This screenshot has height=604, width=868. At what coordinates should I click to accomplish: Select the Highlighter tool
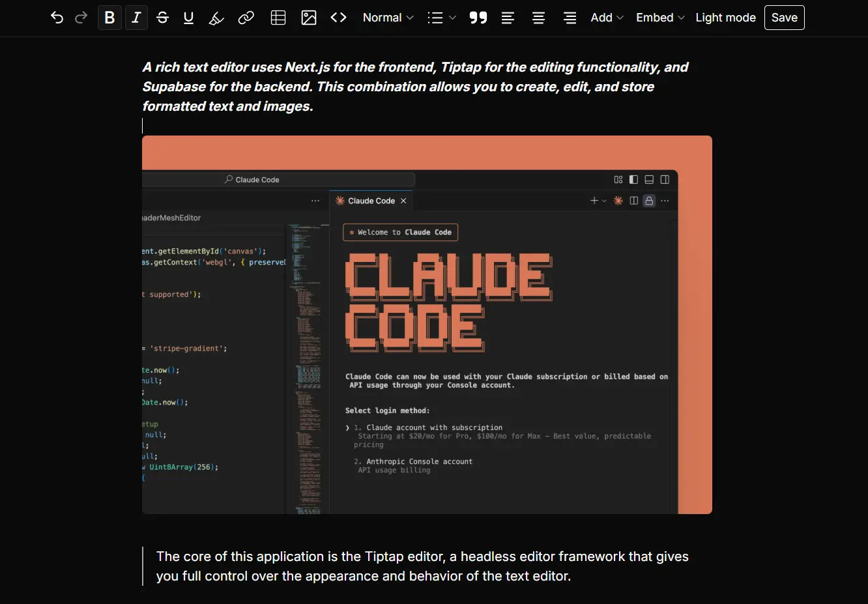coord(216,18)
